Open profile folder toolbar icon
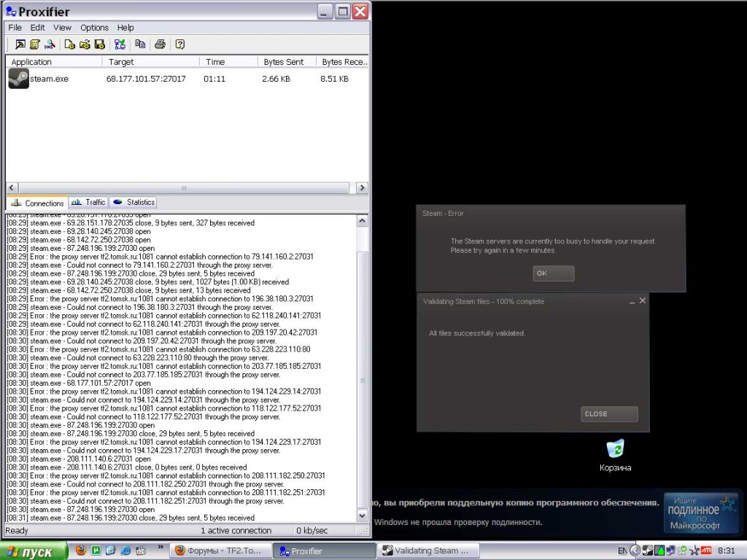 coord(85,44)
